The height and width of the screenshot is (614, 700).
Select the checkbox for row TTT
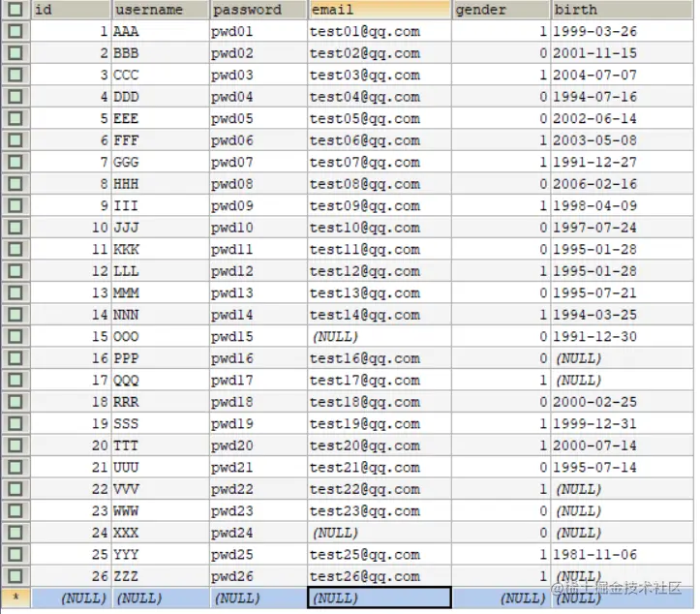coord(15,445)
